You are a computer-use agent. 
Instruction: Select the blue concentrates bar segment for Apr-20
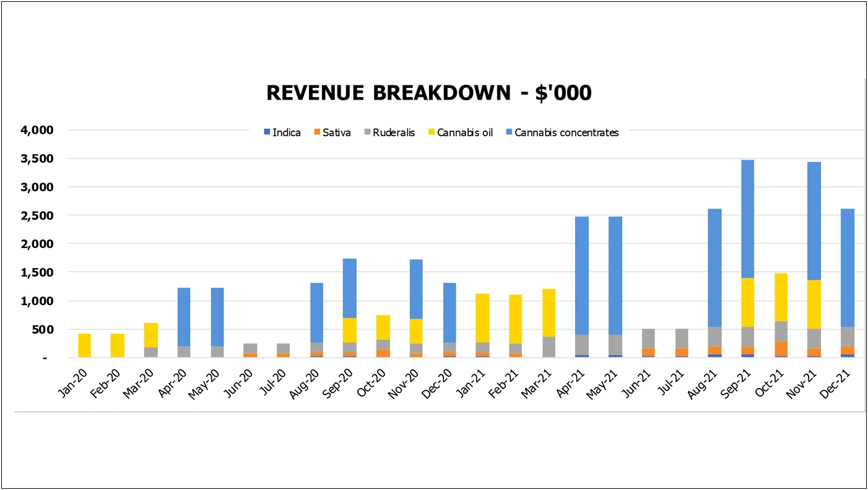(184, 317)
